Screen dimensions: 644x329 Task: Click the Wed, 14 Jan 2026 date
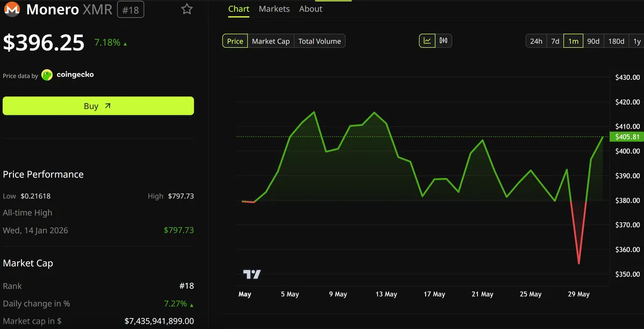tap(35, 230)
